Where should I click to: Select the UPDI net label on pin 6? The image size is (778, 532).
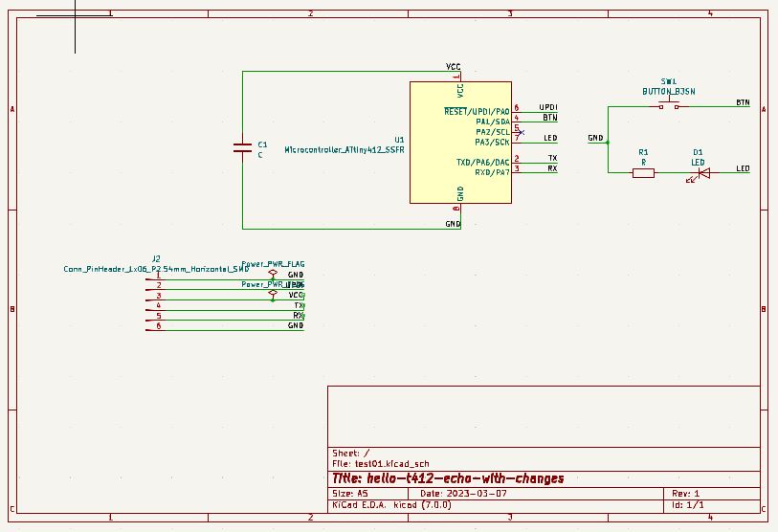pyautogui.click(x=548, y=107)
